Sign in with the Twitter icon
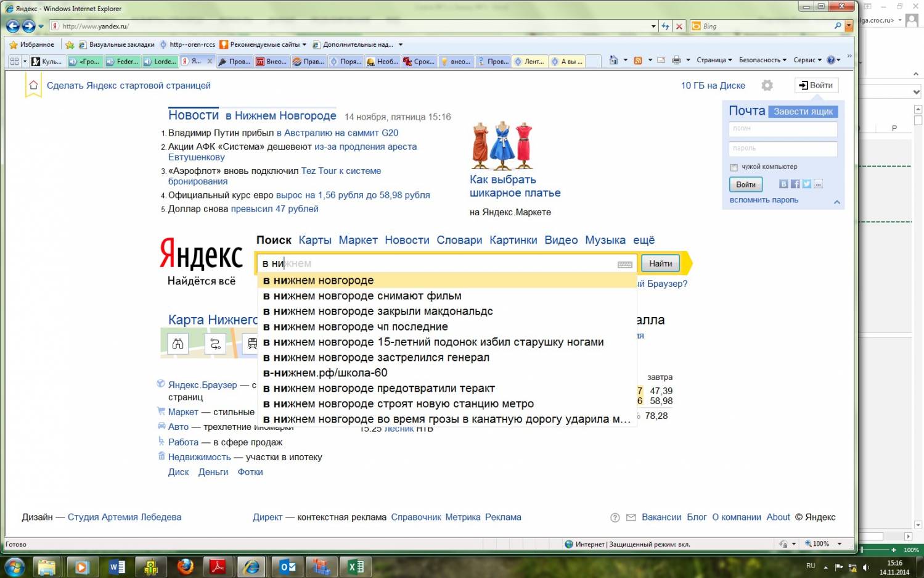The image size is (924, 578). 807,184
